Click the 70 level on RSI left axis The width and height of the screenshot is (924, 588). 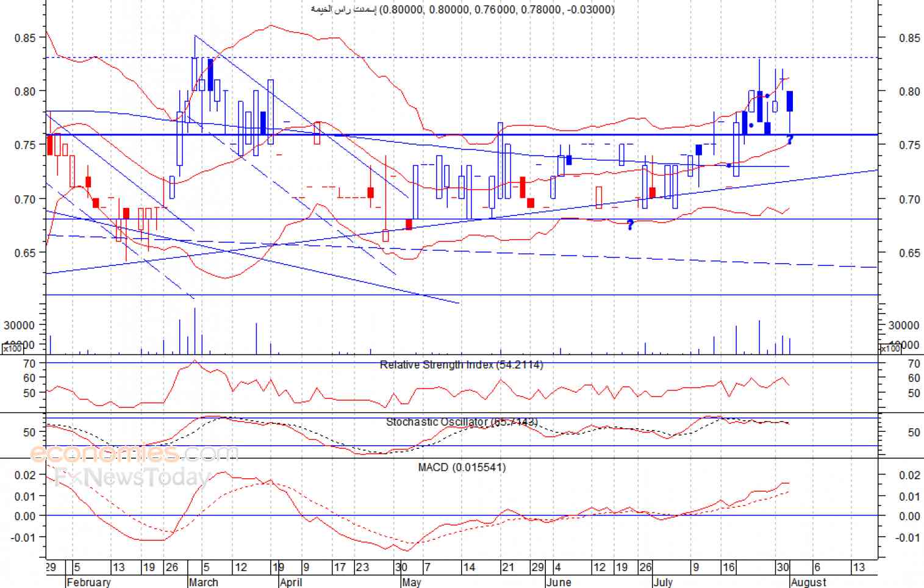pos(29,364)
